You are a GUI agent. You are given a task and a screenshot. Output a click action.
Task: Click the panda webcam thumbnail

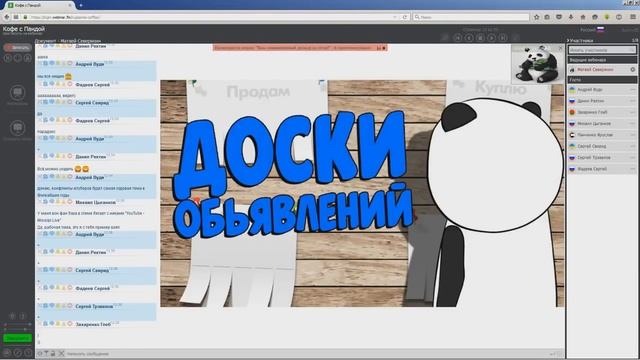pos(538,64)
